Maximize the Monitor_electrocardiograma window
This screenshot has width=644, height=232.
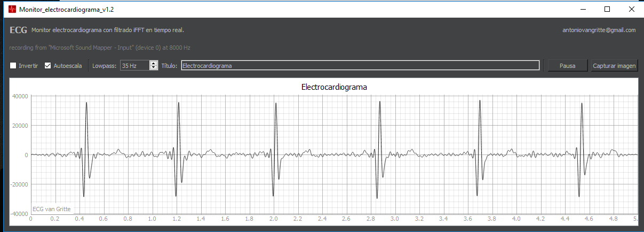pos(607,9)
